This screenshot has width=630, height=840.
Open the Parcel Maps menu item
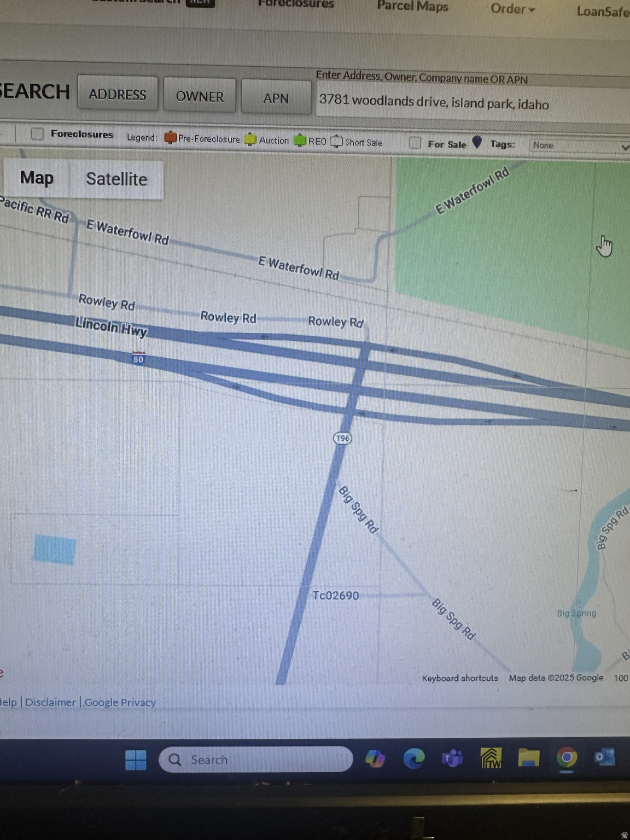click(412, 7)
